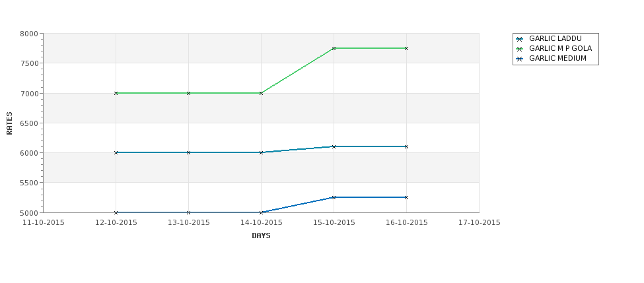The image size is (644, 283).
Task: Select Garlic Laddu point on 16-10-2015
Action: pyautogui.click(x=406, y=147)
